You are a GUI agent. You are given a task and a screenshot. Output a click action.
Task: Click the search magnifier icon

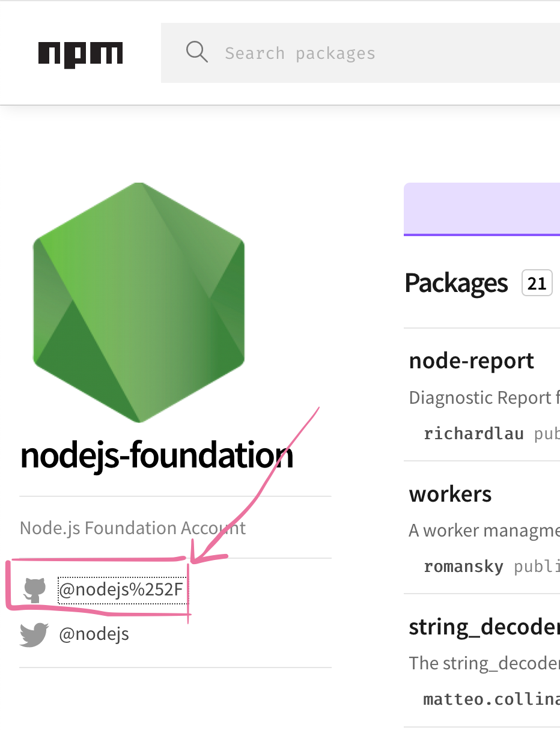(x=196, y=52)
